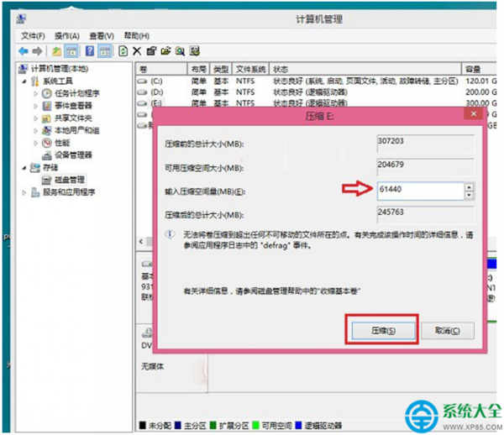Viewport: 504px width, 435px height.
Task: Click the magnifier Explore toolbar icon
Action: [x=180, y=51]
